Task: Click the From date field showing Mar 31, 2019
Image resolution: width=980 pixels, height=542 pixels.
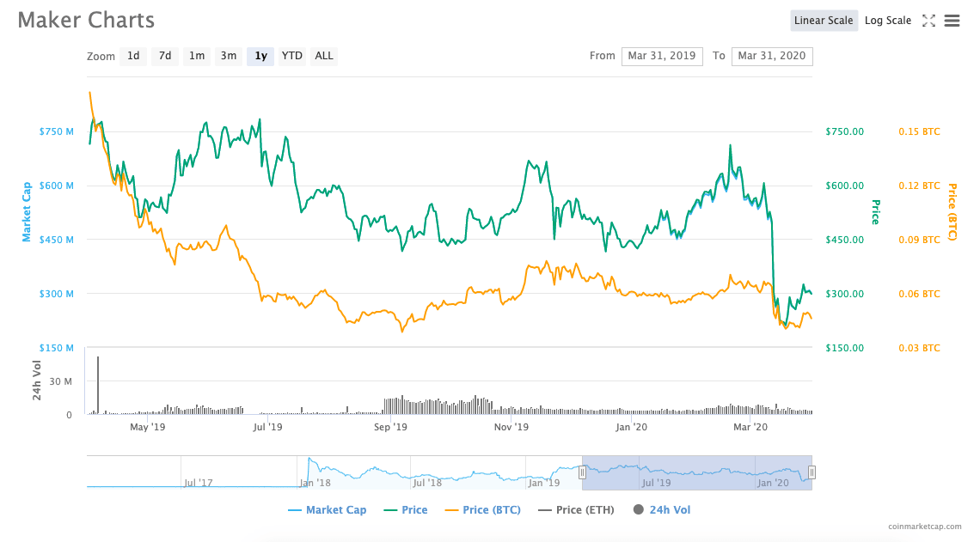Action: click(662, 56)
